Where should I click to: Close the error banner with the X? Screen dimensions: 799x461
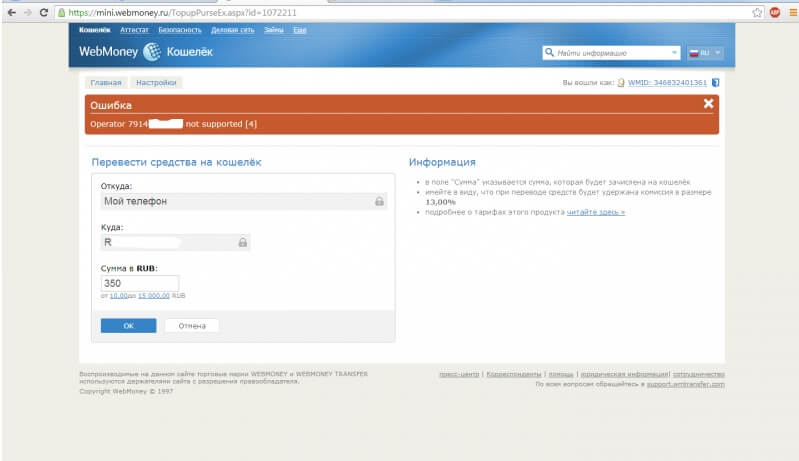[x=708, y=103]
